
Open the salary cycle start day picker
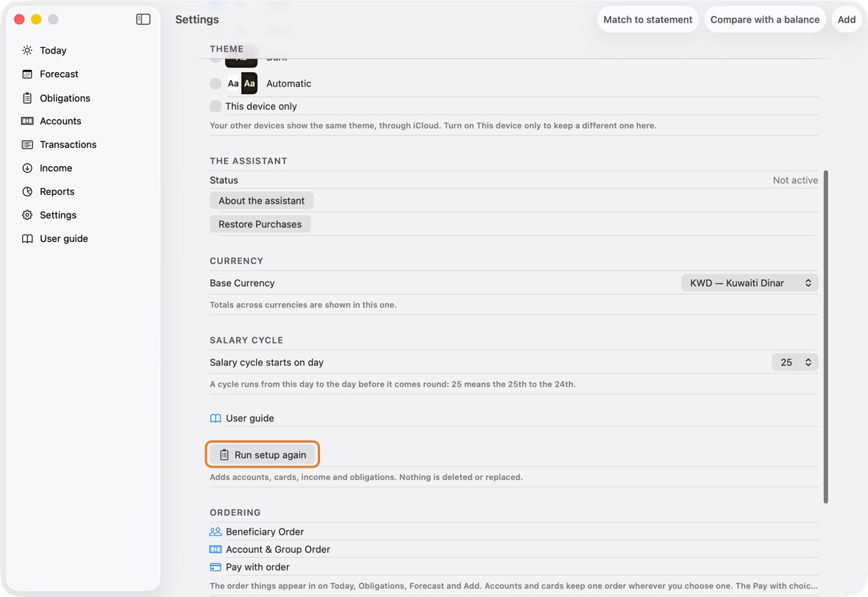click(795, 362)
